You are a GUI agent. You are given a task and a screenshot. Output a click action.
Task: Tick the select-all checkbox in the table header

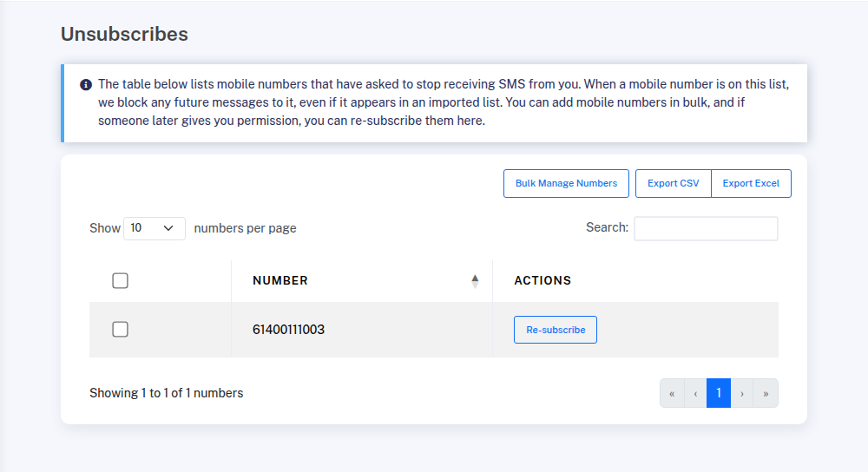click(x=121, y=280)
